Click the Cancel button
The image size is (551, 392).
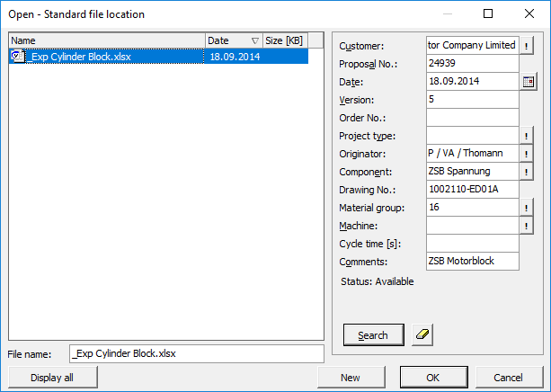click(510, 378)
